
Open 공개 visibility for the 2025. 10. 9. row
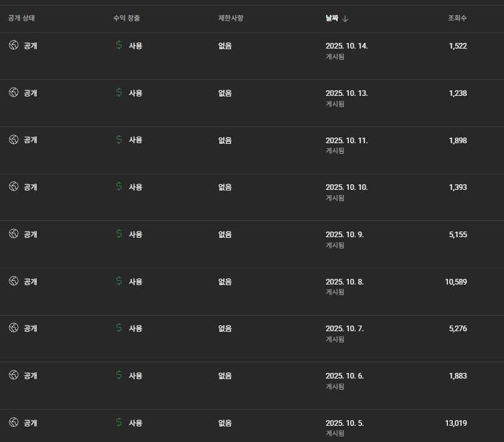[30, 234]
